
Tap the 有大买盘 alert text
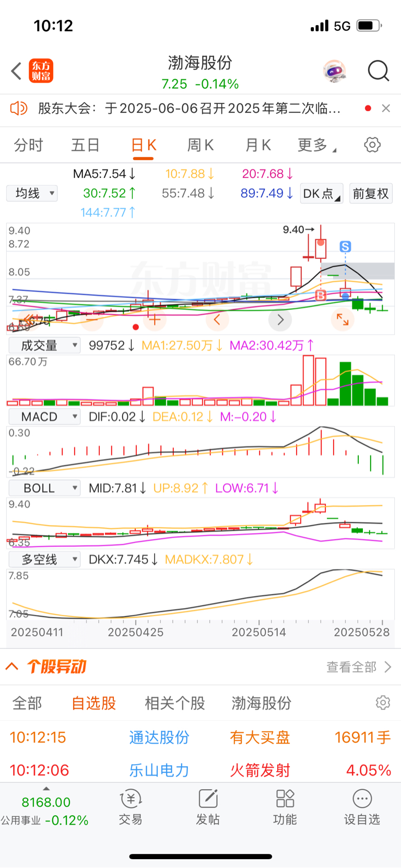260,738
